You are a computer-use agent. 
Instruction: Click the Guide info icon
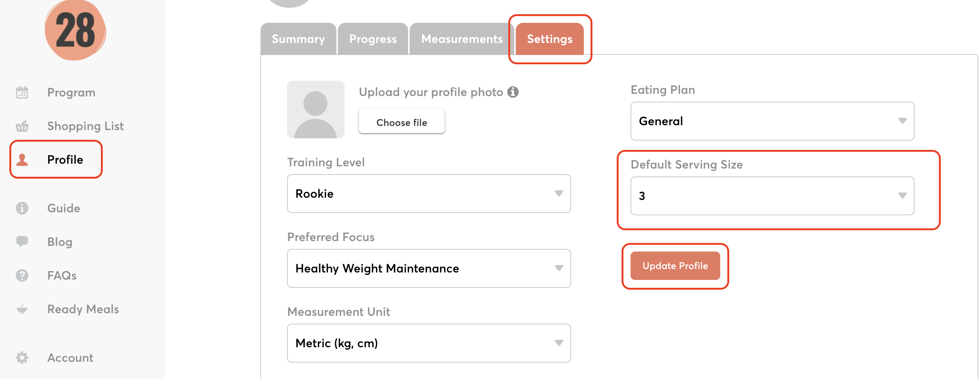tap(22, 208)
